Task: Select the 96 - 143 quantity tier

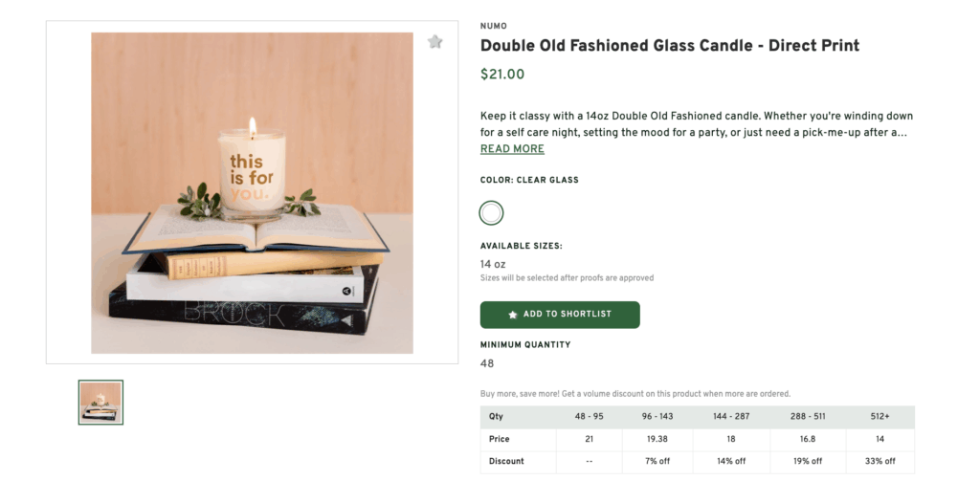Action: pyautogui.click(x=660, y=417)
